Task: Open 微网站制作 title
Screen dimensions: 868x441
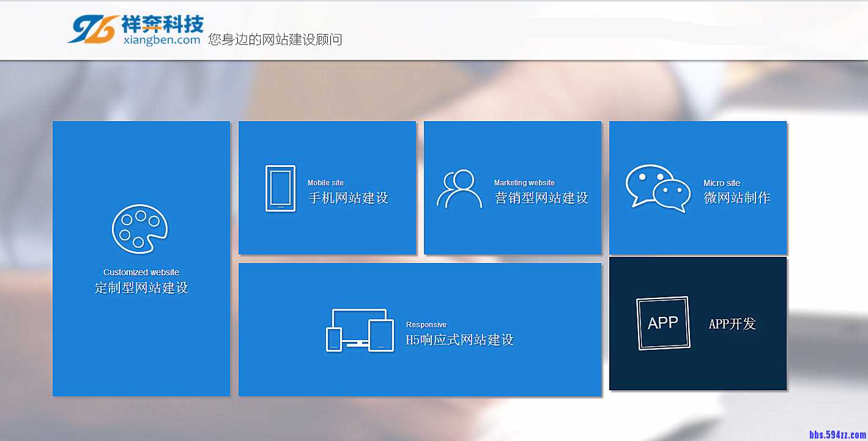Action: click(x=737, y=198)
